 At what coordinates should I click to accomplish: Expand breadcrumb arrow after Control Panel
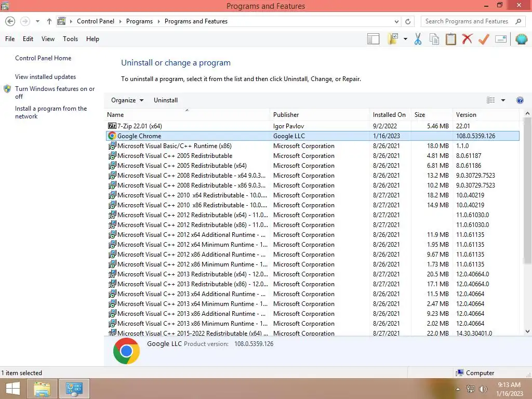pyautogui.click(x=120, y=21)
